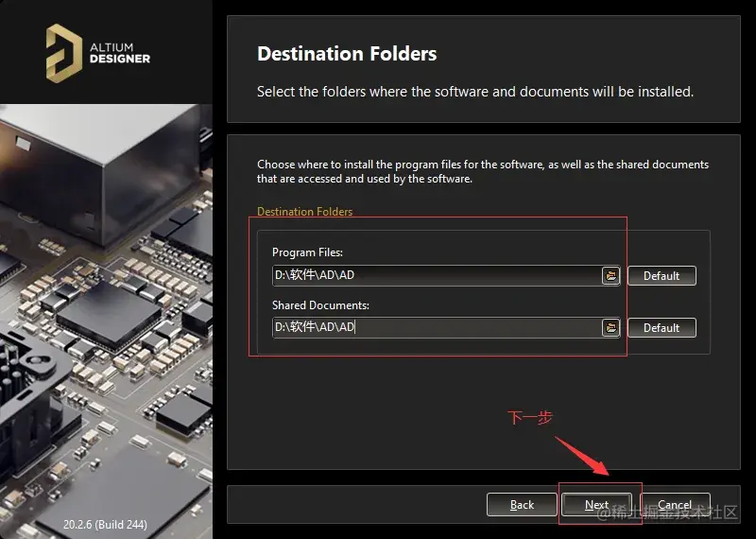This screenshot has height=539, width=756.
Task: Click the 'Select the folders where...' subtitle
Action: click(475, 92)
